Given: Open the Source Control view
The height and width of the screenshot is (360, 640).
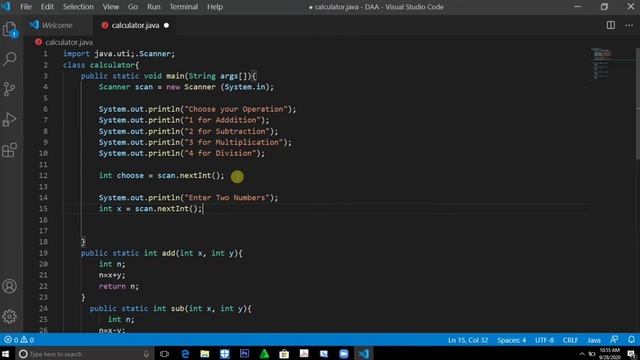Looking at the screenshot, I should pos(9,89).
